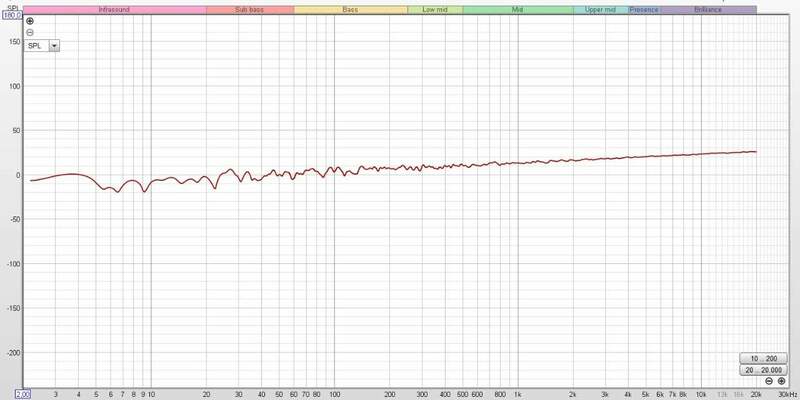Image resolution: width=800 pixels, height=400 pixels.
Task: Click the 1k label on frequency axis
Action: coord(517,394)
